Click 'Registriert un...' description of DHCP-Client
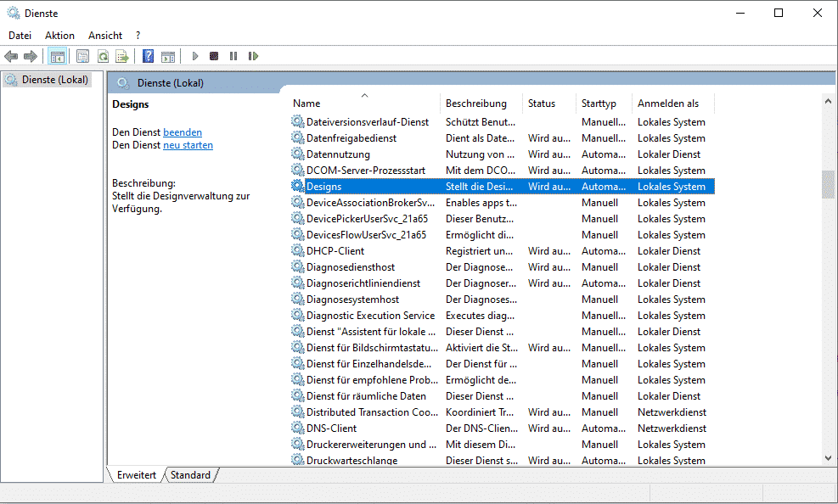The width and height of the screenshot is (838, 504). (480, 251)
